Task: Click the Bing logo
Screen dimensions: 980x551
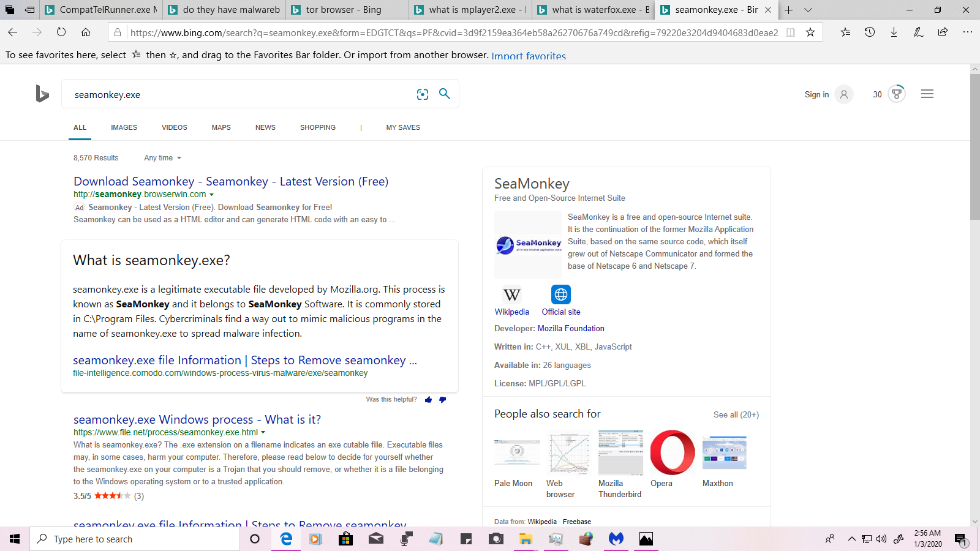Action: tap(42, 94)
